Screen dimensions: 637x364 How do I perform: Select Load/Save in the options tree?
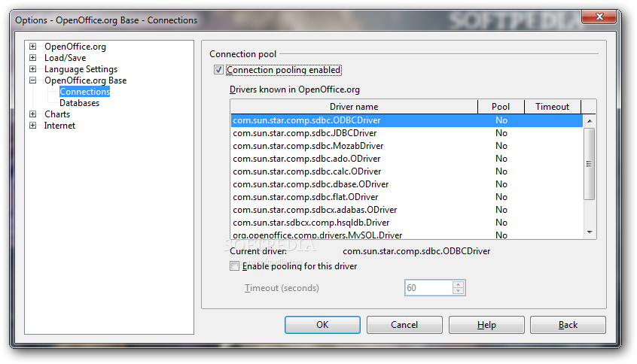(65, 58)
